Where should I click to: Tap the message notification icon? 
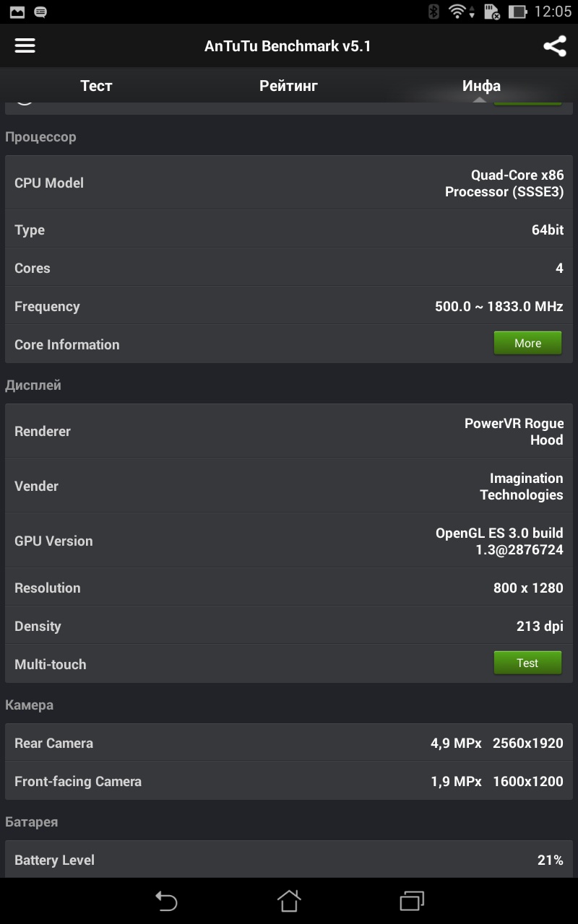(40, 12)
